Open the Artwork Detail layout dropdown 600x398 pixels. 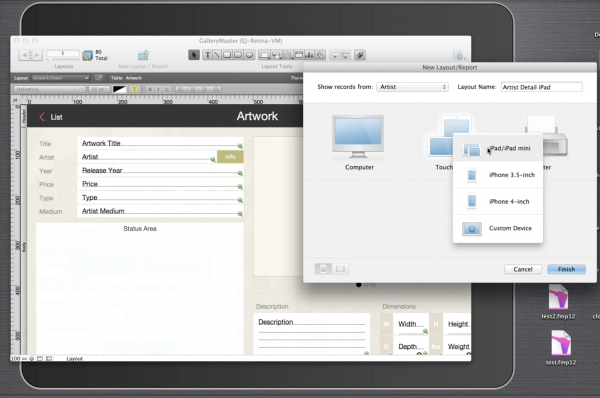[60, 78]
